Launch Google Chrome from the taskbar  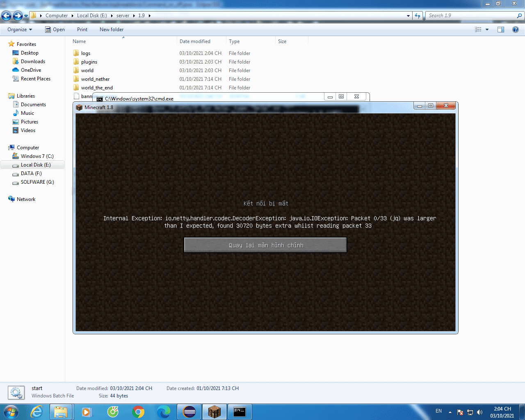138,412
